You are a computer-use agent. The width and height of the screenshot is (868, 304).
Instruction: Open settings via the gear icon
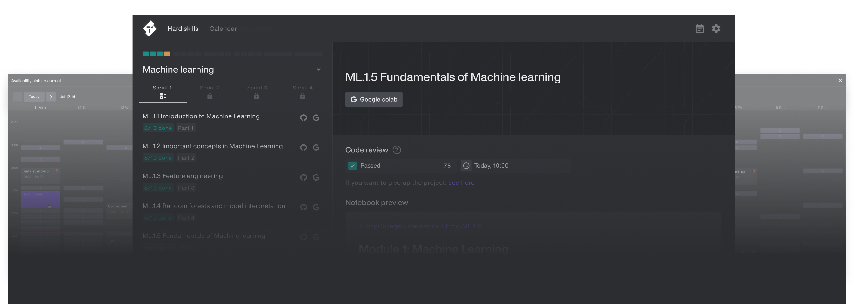coord(716,29)
